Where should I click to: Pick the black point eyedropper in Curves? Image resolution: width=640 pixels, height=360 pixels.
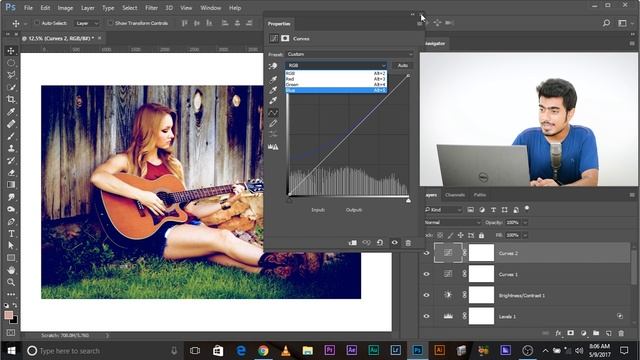(273, 79)
